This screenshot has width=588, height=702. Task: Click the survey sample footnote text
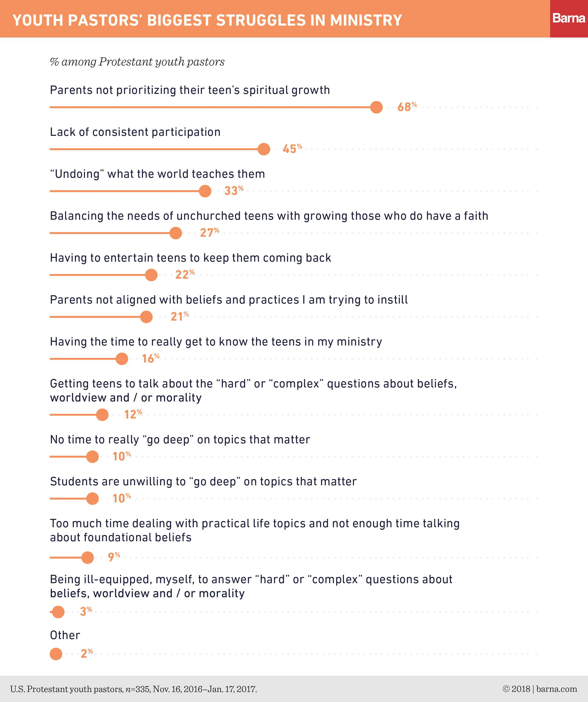[133, 689]
